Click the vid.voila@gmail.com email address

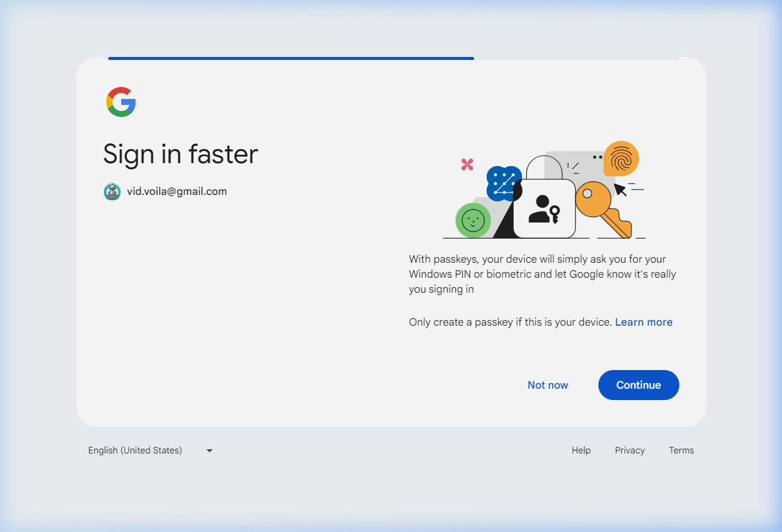pyautogui.click(x=177, y=192)
